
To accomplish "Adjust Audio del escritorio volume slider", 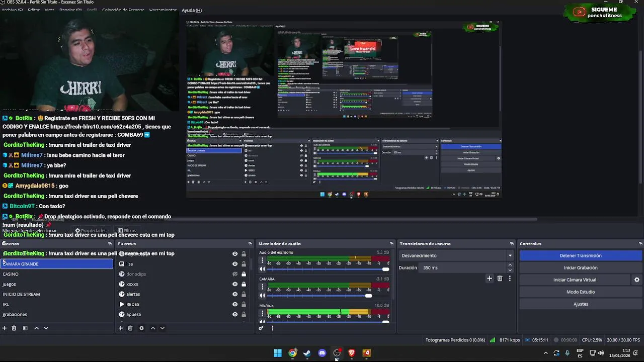I will (x=328, y=269).
